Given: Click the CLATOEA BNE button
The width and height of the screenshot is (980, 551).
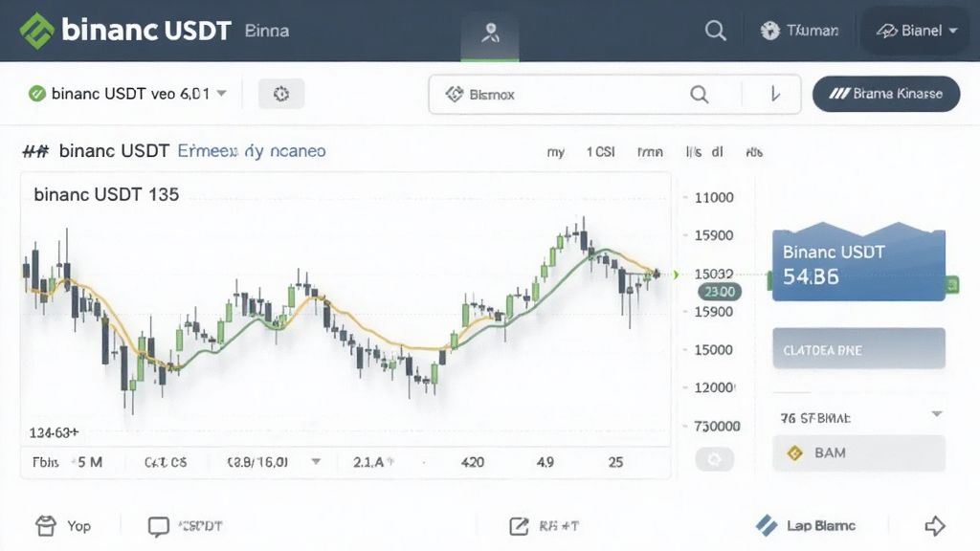Looking at the screenshot, I should click(x=858, y=348).
